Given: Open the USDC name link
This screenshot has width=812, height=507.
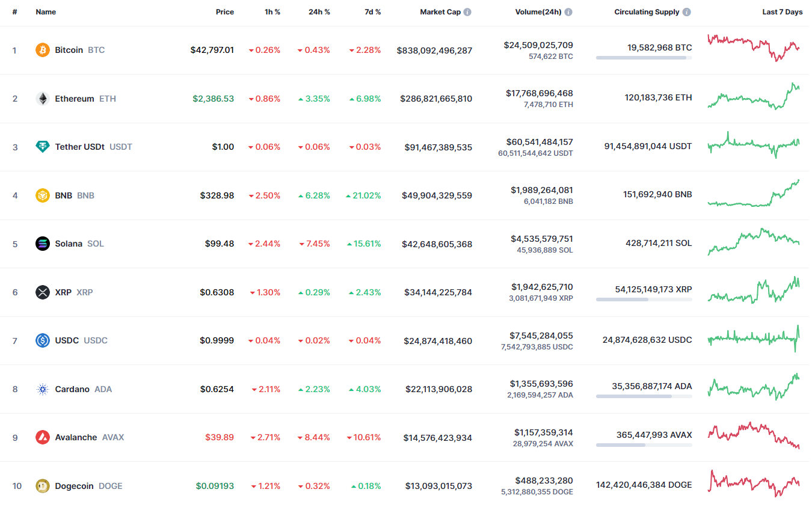Looking at the screenshot, I should [x=67, y=340].
